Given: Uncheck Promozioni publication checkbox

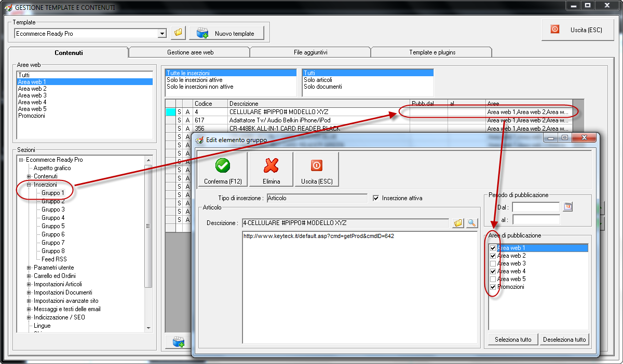Looking at the screenshot, I should click(493, 287).
